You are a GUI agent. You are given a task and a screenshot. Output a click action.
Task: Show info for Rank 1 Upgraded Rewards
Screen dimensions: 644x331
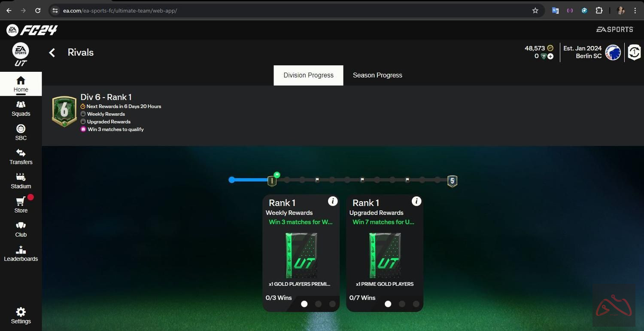(416, 201)
